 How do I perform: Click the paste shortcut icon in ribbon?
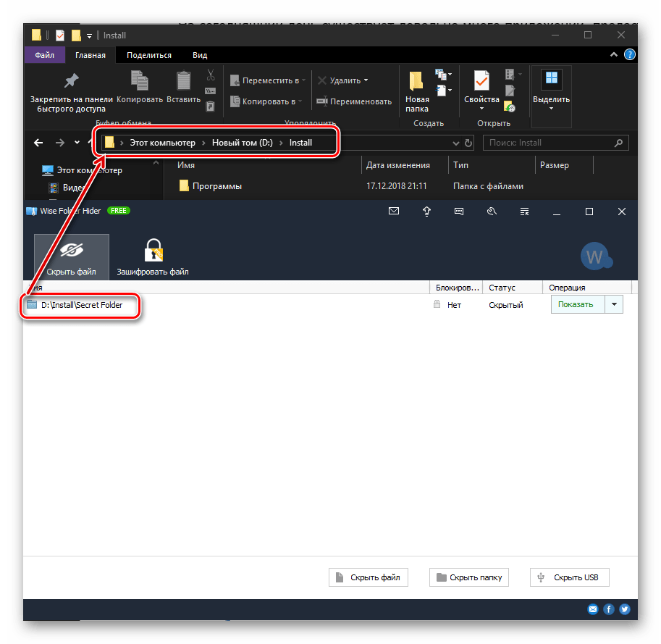tap(210, 106)
